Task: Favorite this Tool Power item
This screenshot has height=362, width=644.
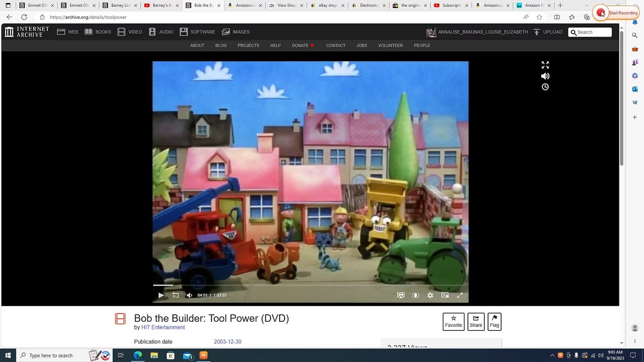Action: [x=453, y=322]
